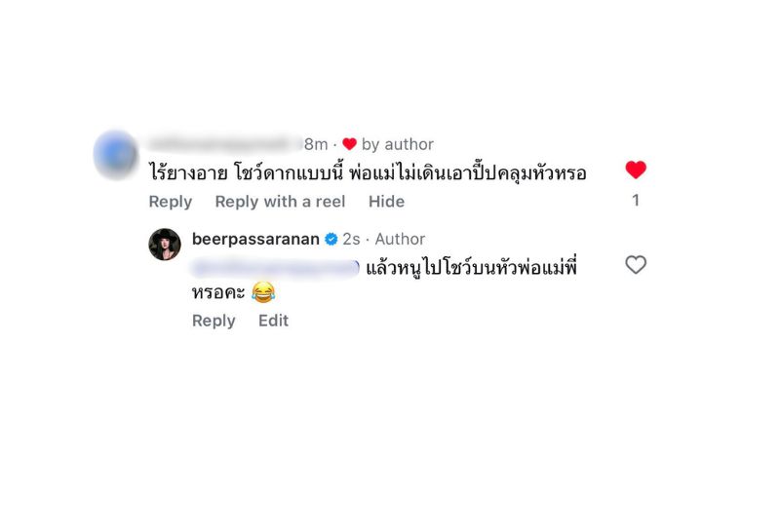Unlike the first comment via red heart
This screenshot has width=780, height=532.
tap(636, 171)
